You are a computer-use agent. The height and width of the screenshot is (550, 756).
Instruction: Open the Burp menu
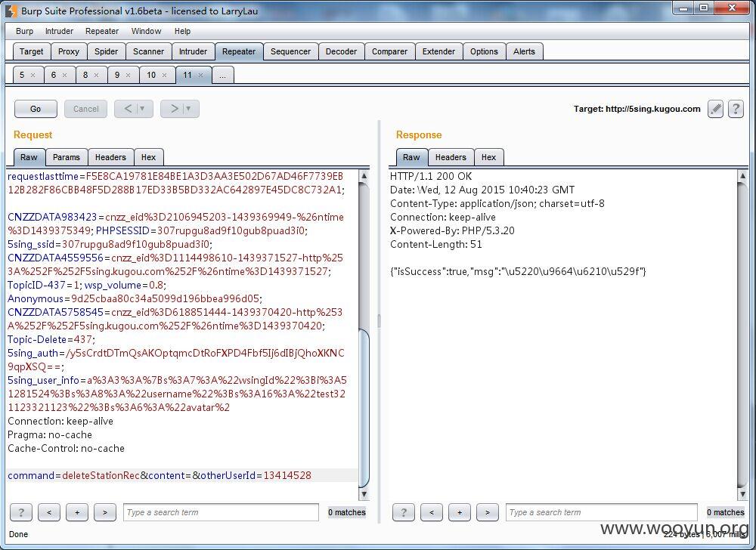pyautogui.click(x=25, y=31)
